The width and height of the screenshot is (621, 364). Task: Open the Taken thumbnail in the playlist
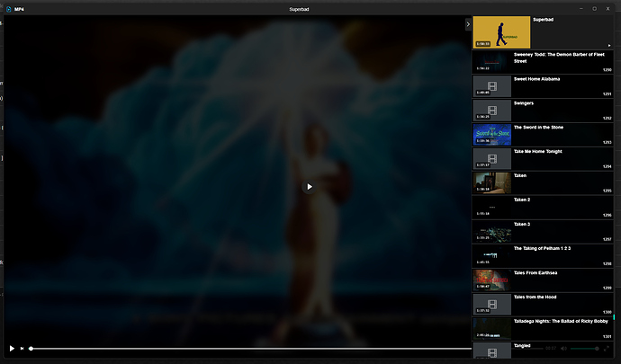tap(492, 182)
